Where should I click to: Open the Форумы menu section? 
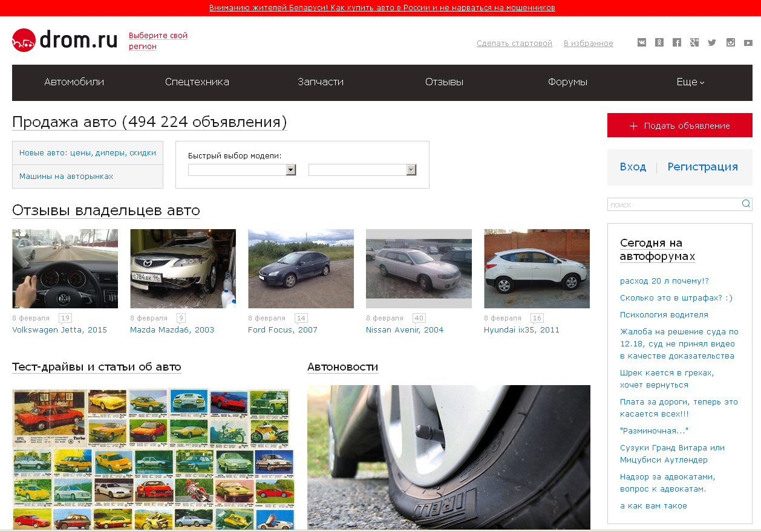(x=567, y=82)
